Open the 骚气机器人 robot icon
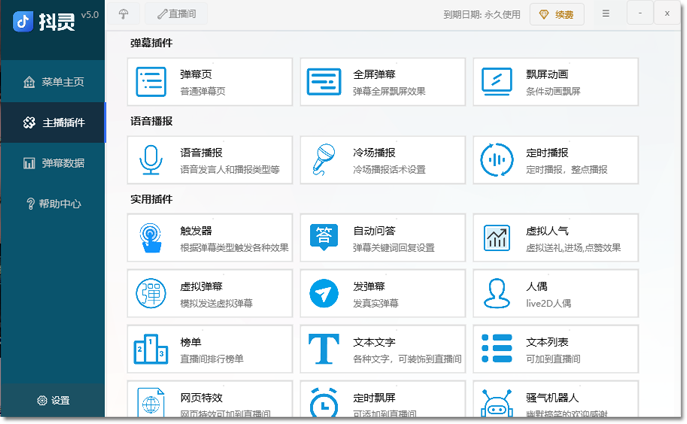Screen dimensions: 687x424 [x=496, y=403]
